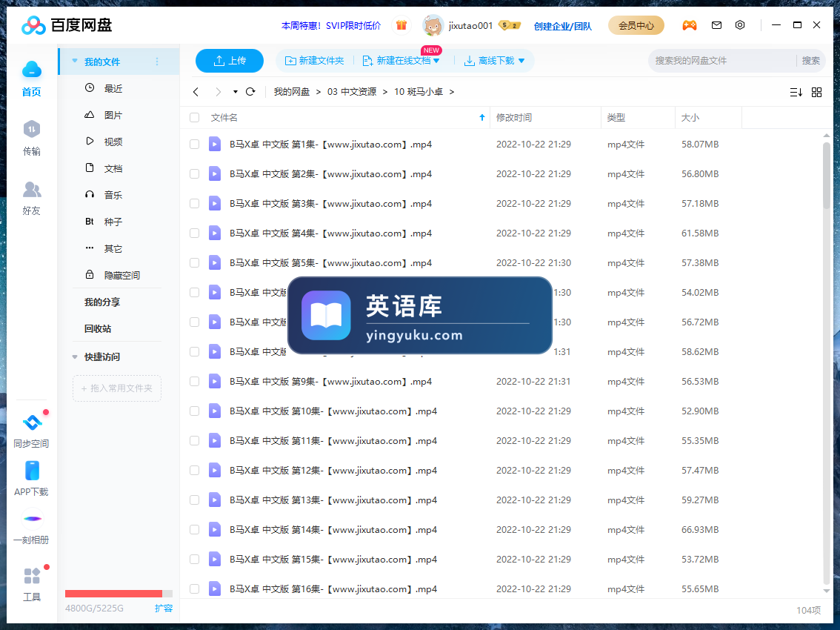Open the 首页 home cloud icon
This screenshot has height=630, width=840.
tap(32, 70)
